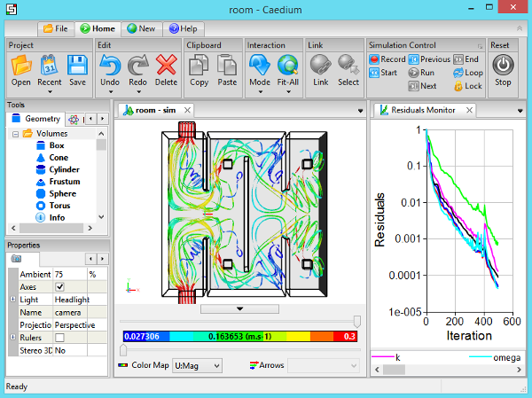Click the lower color range slider handle
This screenshot has height=398, width=532.
[123, 350]
